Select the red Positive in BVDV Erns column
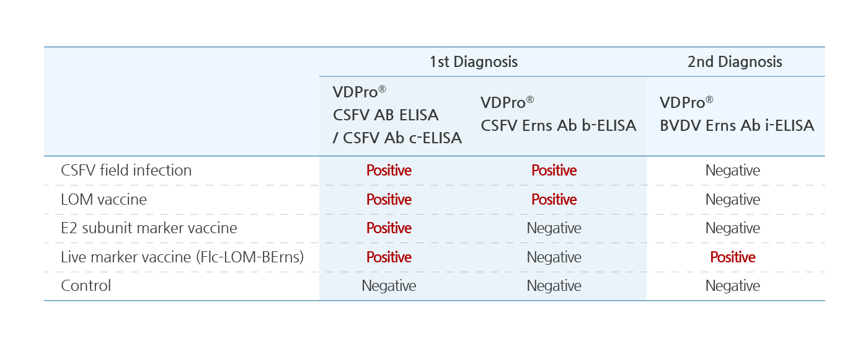Screen dimensions: 868x343 [x=733, y=257]
